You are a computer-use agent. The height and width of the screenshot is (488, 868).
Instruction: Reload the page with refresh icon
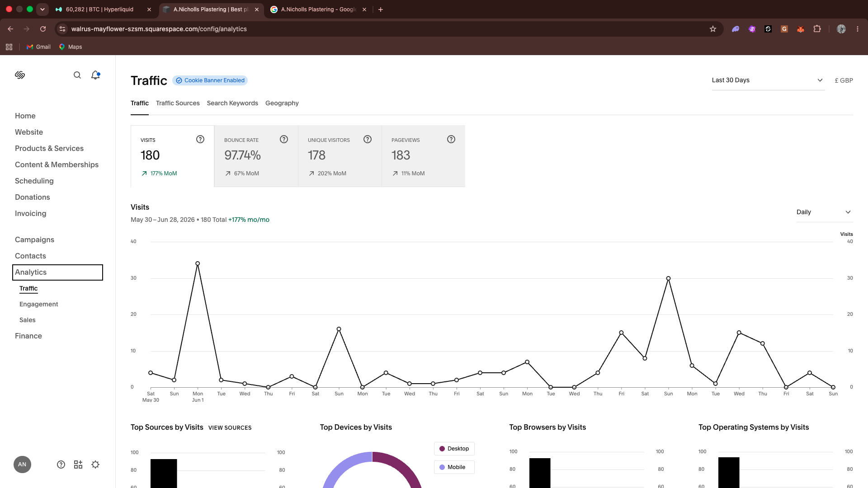(x=43, y=29)
